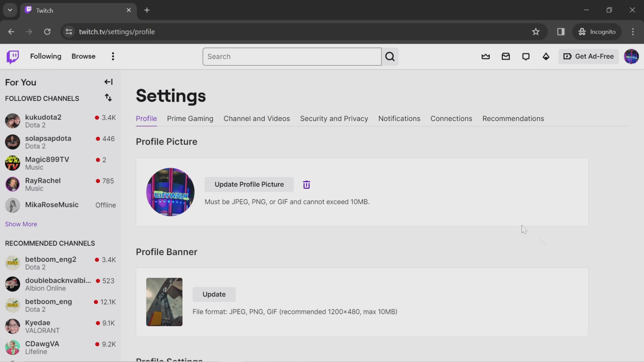Viewport: 644px width, 362px height.
Task: Click the Incognito indicator
Action: (x=597, y=32)
